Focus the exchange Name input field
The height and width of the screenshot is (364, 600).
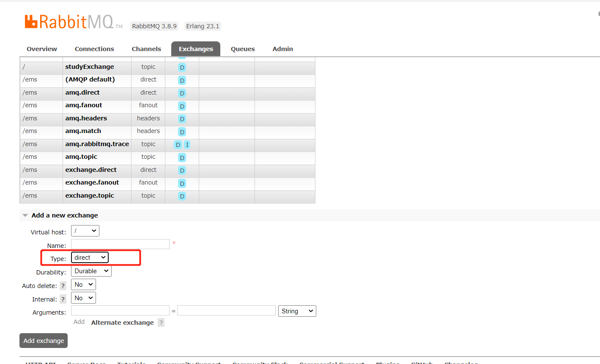120,244
